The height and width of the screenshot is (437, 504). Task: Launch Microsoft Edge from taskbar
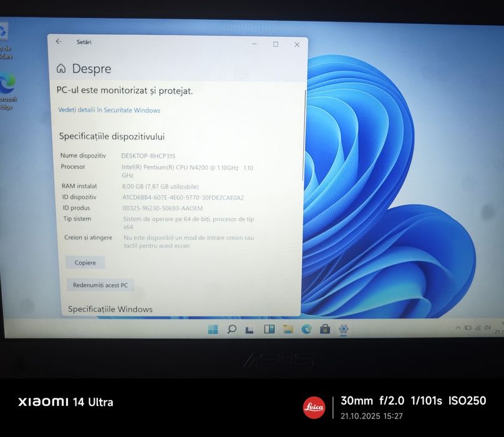click(x=307, y=329)
